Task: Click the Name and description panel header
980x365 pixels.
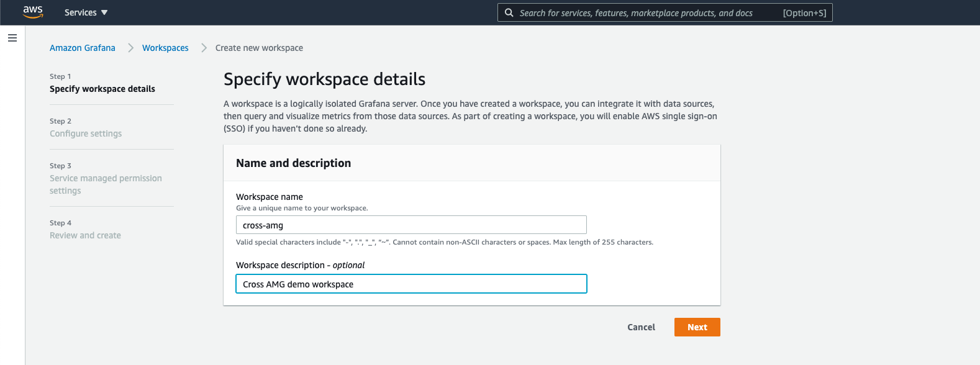Action: pyautogui.click(x=293, y=163)
